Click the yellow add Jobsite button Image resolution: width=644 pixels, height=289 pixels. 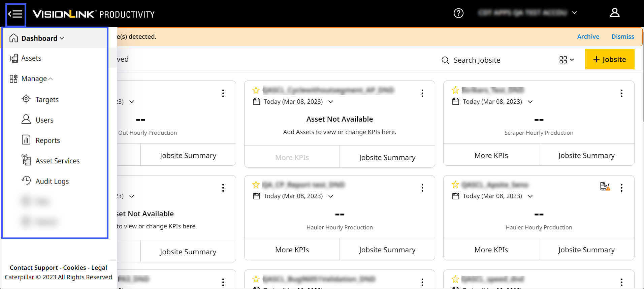pyautogui.click(x=609, y=60)
